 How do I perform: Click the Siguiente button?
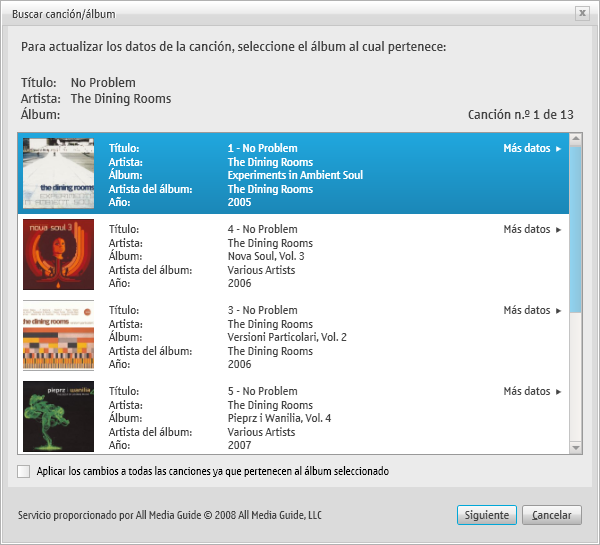tap(487, 515)
